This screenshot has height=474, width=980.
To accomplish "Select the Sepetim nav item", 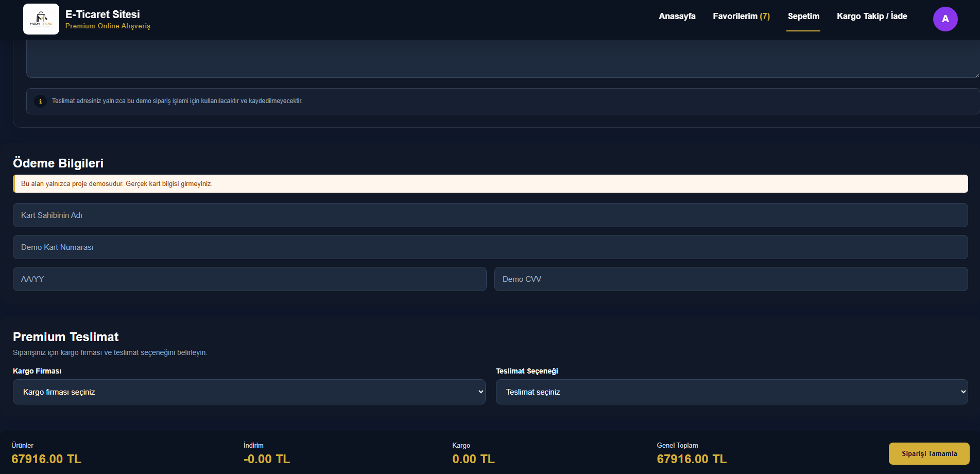I will (x=803, y=16).
